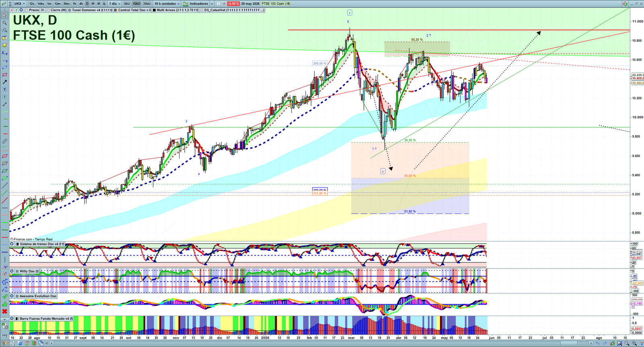Select the alert-with-cursor tool

(4, 38)
